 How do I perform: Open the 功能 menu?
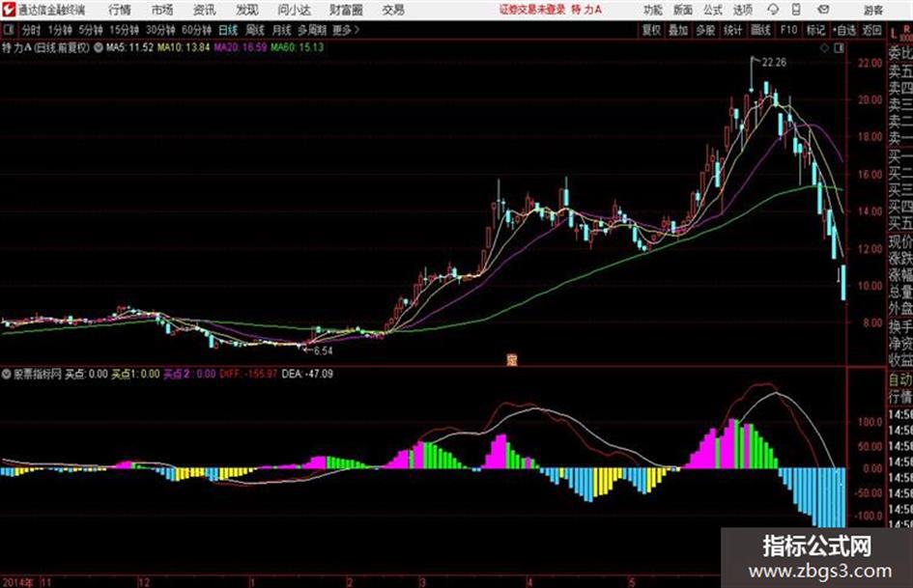(653, 10)
